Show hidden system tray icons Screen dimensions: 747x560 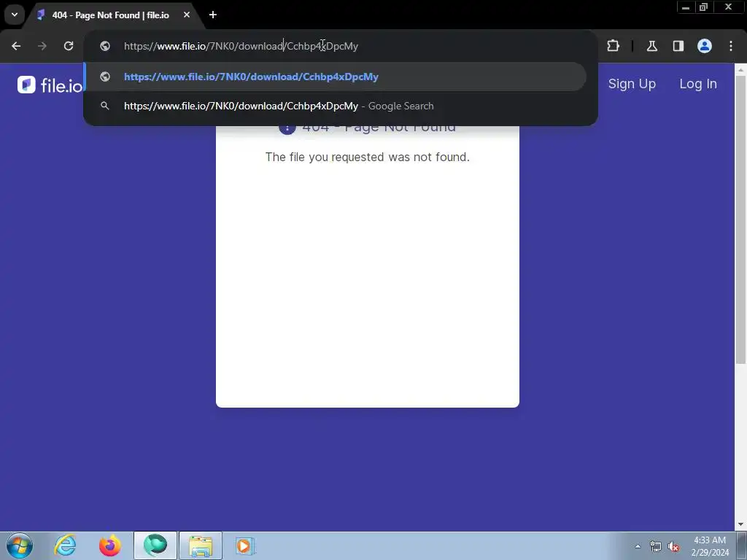[x=638, y=546]
